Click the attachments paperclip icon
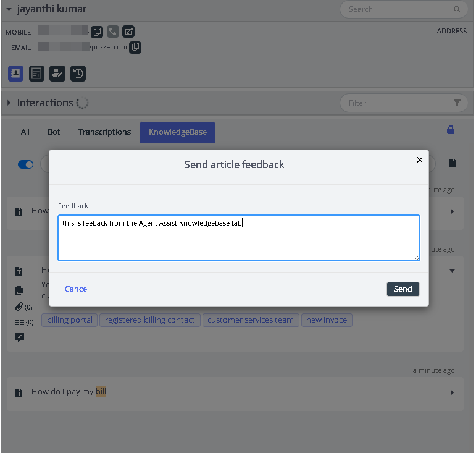Viewport: 476px width, 453px height. click(19, 307)
